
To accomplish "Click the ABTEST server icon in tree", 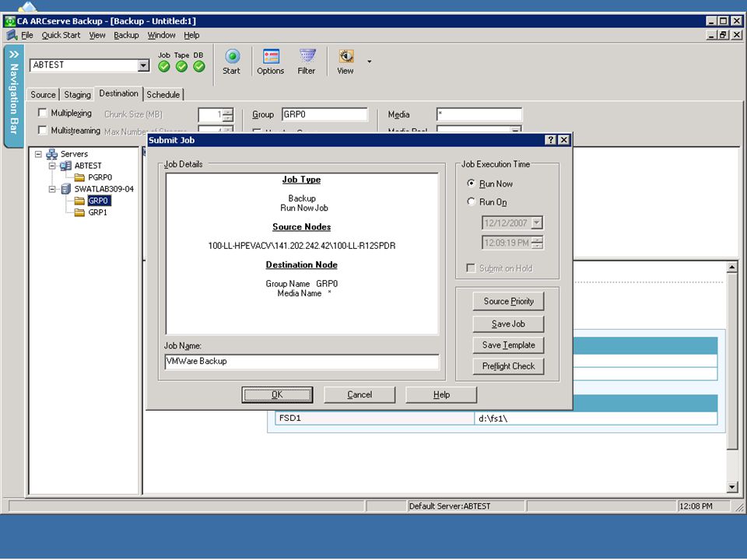I will [65, 166].
